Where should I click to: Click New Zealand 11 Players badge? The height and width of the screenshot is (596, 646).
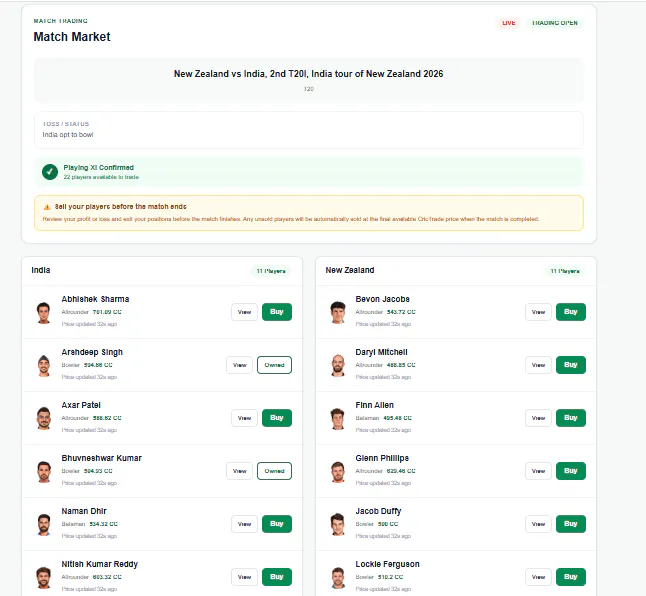click(565, 271)
